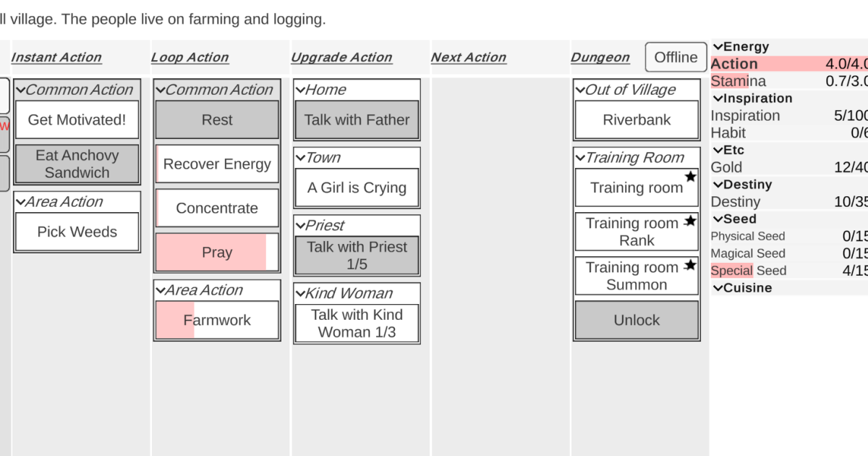Click the Special Seed stat row
Viewport: 868px width, 456px height.
789,271
